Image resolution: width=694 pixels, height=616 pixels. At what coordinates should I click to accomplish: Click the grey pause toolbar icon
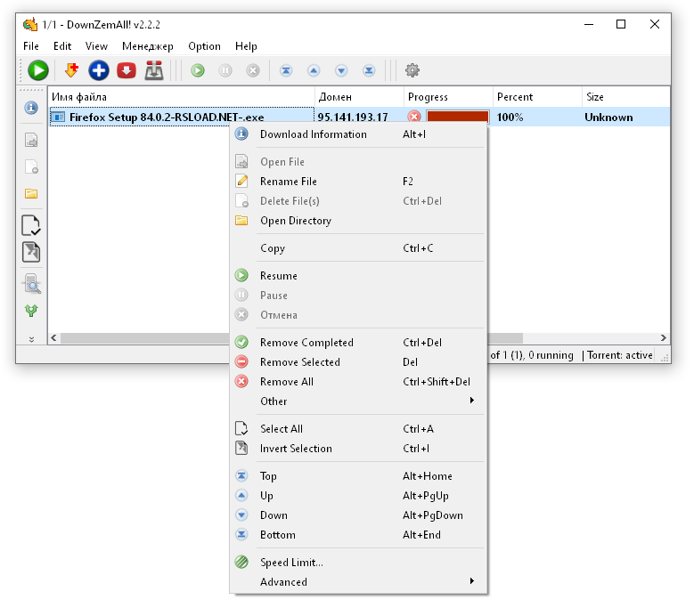click(225, 70)
